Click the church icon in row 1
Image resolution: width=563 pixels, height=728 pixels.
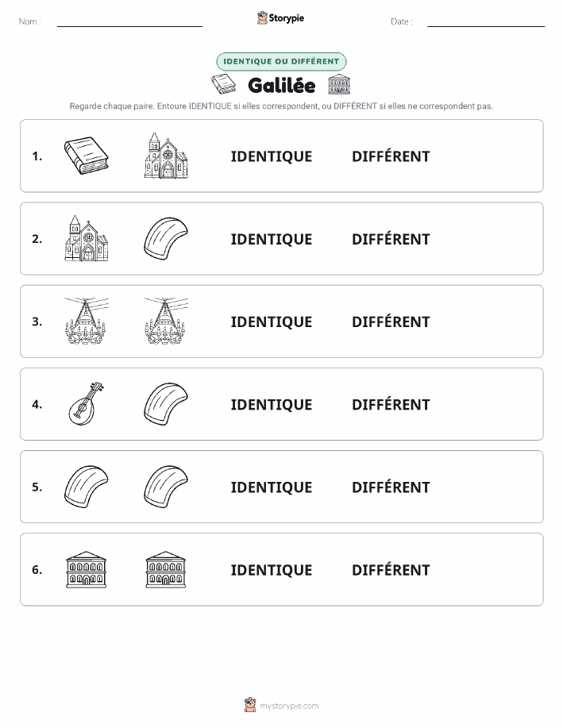166,156
